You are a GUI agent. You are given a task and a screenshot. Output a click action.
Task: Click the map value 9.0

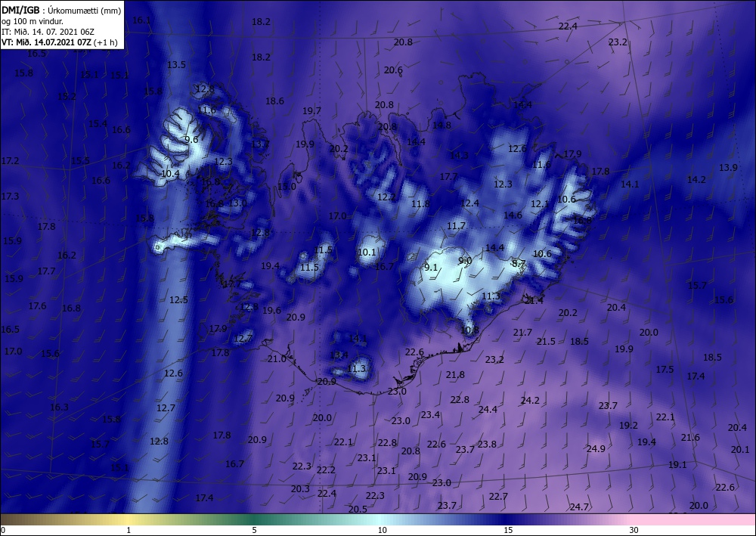(x=465, y=260)
